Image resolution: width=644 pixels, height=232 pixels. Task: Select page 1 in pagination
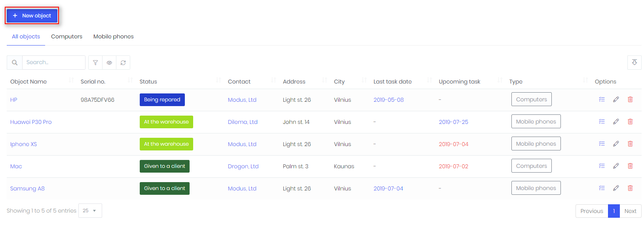(x=614, y=211)
